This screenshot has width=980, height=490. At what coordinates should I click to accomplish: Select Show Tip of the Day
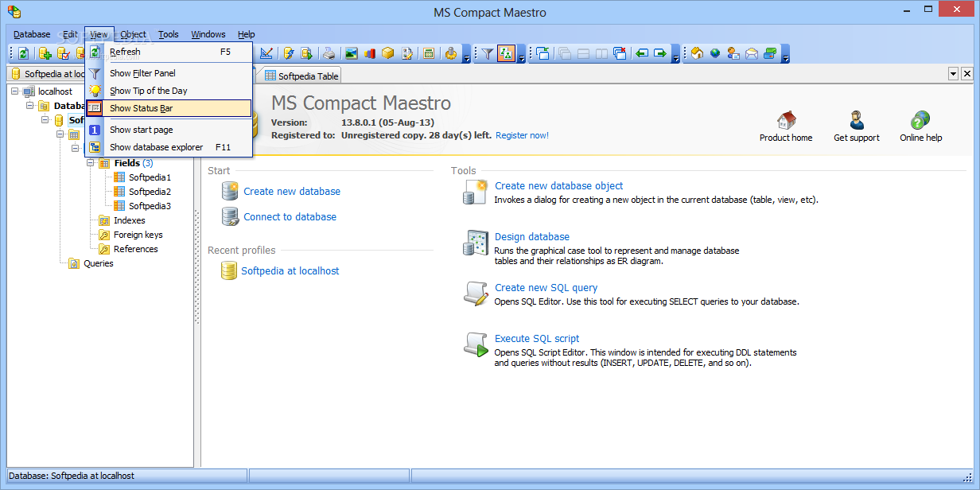(x=169, y=91)
